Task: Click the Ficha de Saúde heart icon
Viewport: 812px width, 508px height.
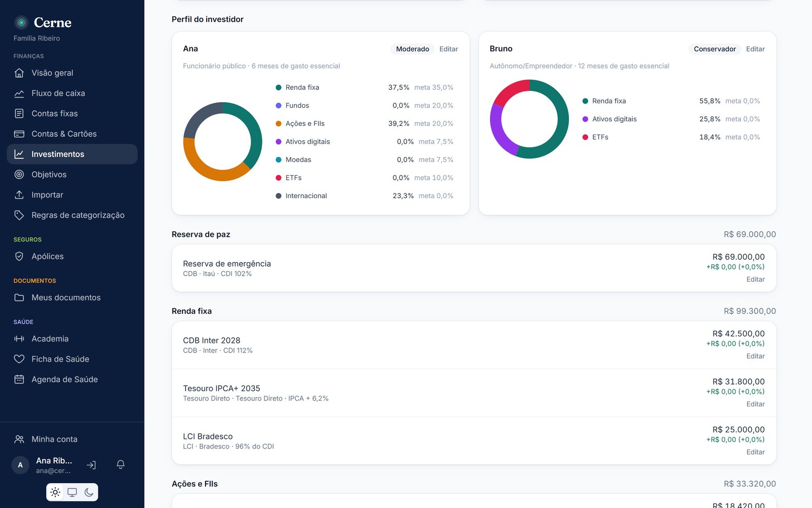Action: [19, 359]
